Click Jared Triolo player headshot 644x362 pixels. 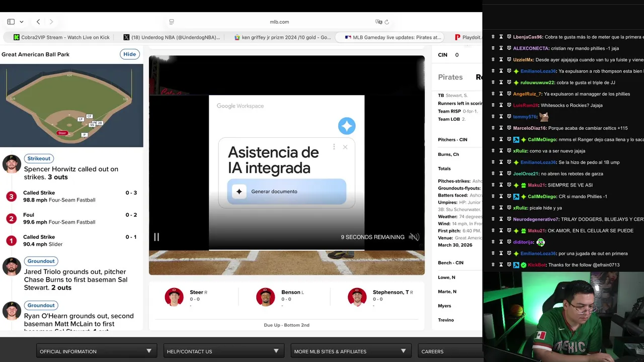[x=11, y=266]
